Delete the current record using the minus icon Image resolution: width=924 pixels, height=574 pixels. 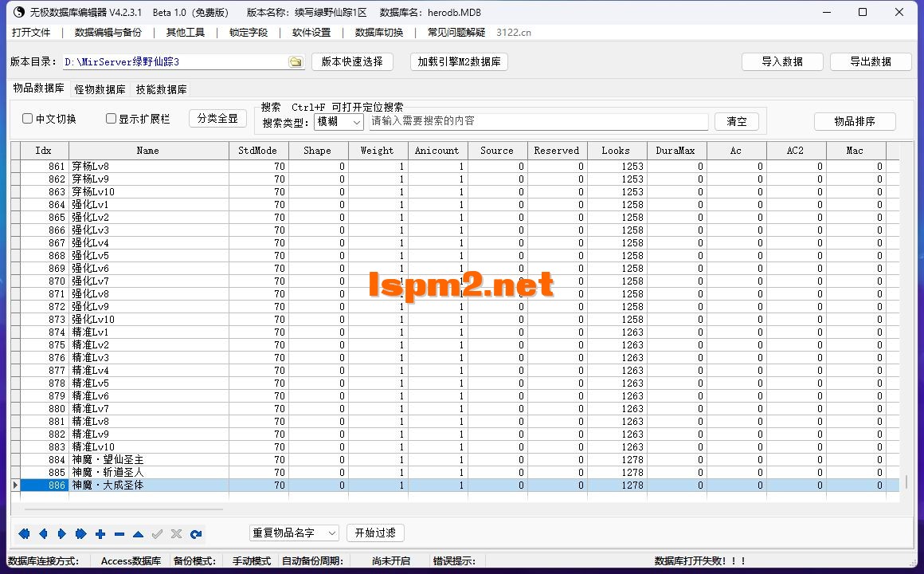[119, 534]
